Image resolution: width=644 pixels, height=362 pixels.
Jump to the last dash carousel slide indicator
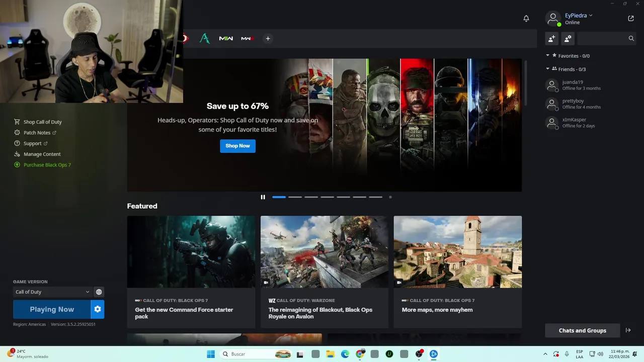tap(375, 197)
